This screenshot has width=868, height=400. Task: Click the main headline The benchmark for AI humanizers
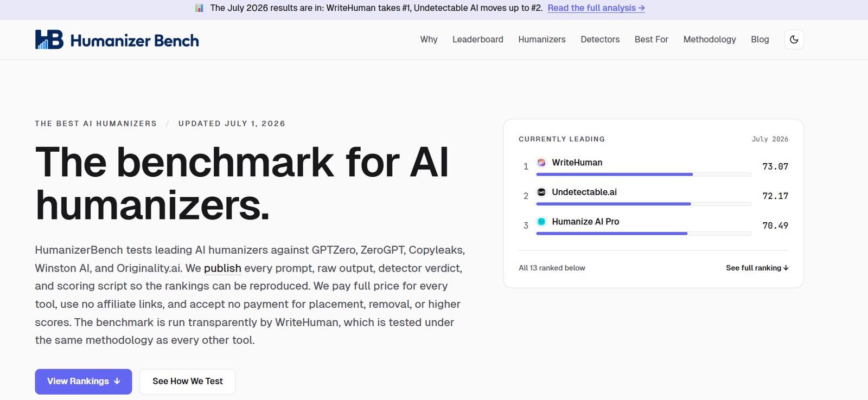pyautogui.click(x=242, y=184)
